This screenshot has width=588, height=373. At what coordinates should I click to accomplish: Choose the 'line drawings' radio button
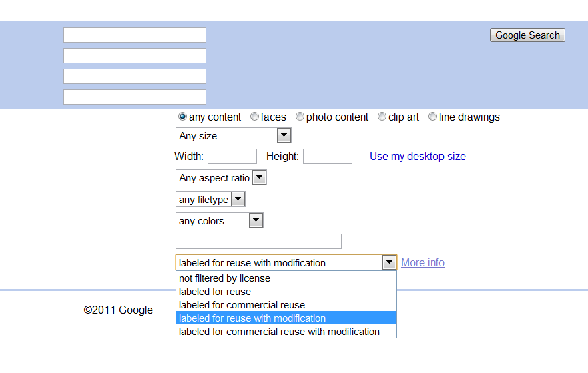point(432,117)
